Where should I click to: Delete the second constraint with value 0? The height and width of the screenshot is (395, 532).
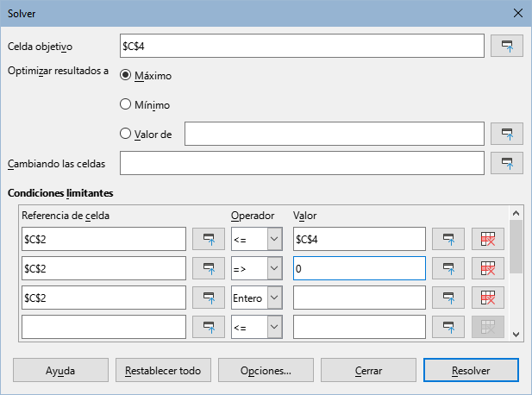488,268
